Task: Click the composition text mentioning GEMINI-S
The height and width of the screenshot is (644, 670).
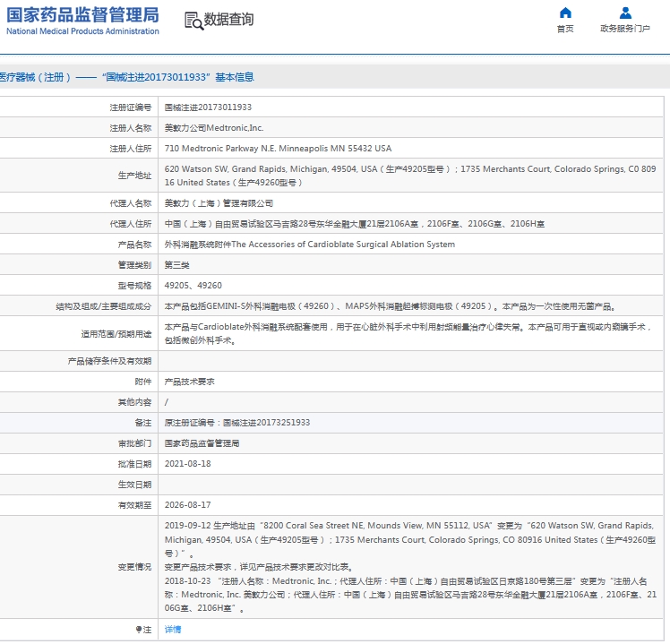Action: point(391,306)
